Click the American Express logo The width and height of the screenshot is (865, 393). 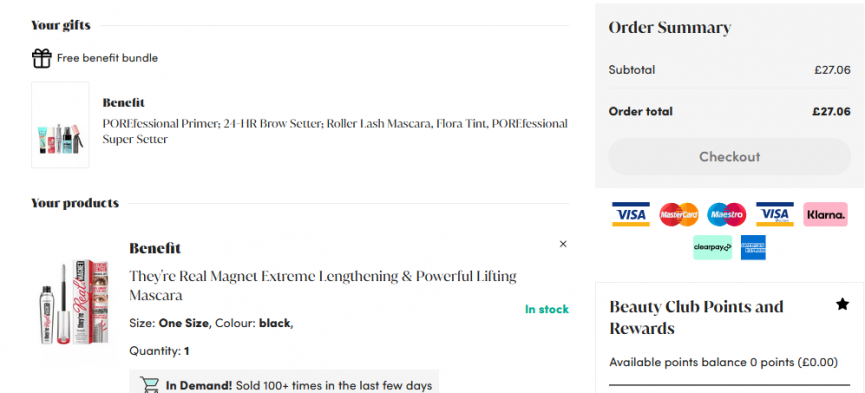(x=753, y=247)
